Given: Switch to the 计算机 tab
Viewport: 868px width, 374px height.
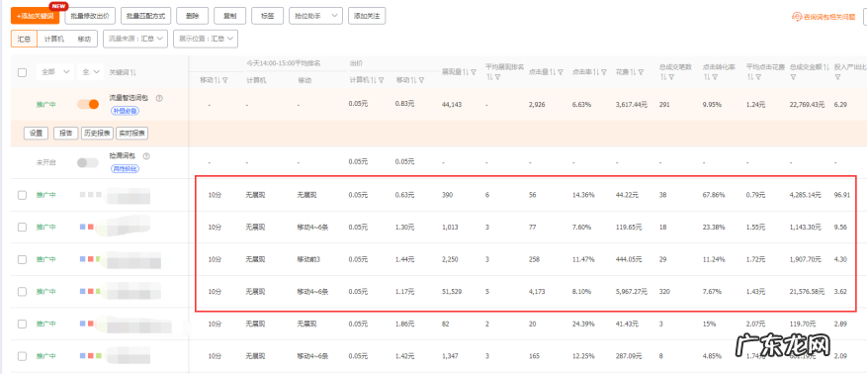Looking at the screenshot, I should [53, 39].
